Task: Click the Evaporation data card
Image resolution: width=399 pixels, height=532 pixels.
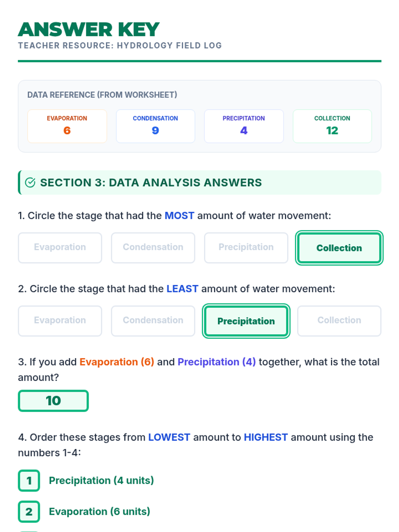Action: [67, 126]
